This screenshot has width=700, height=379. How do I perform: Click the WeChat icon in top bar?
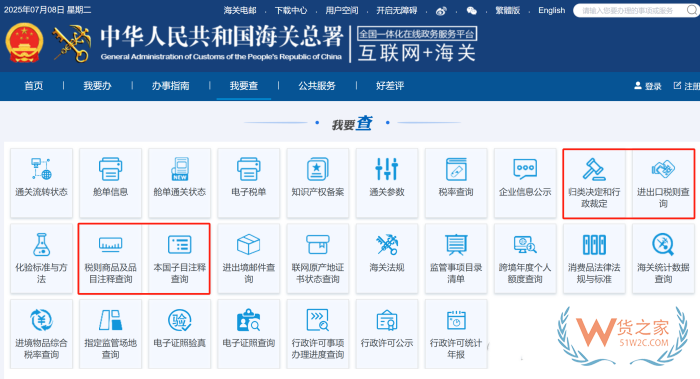point(471,11)
